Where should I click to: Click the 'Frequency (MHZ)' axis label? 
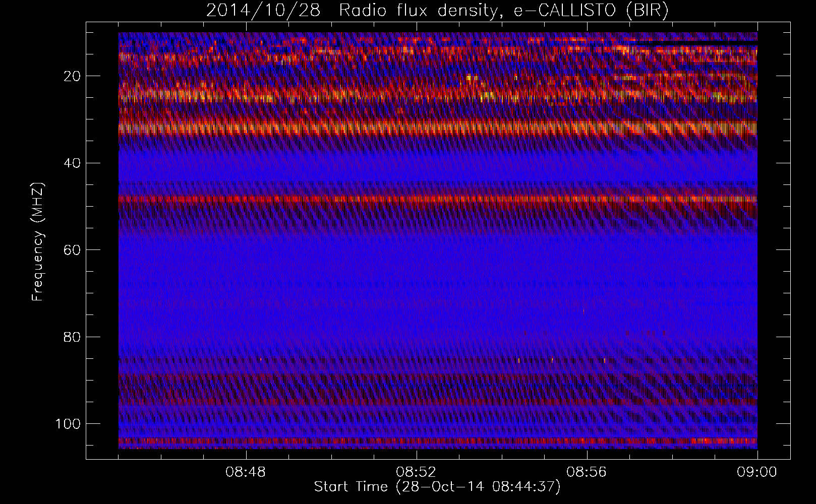tap(38, 242)
